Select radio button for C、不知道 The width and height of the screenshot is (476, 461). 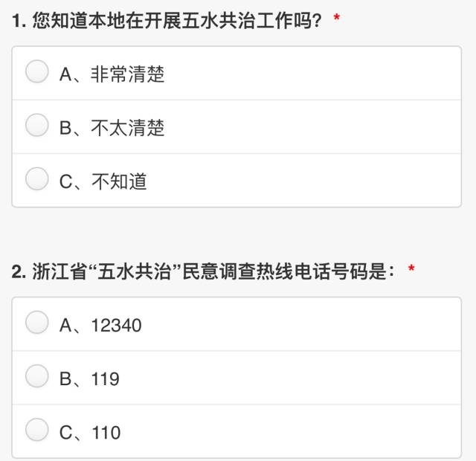pyautogui.click(x=37, y=178)
